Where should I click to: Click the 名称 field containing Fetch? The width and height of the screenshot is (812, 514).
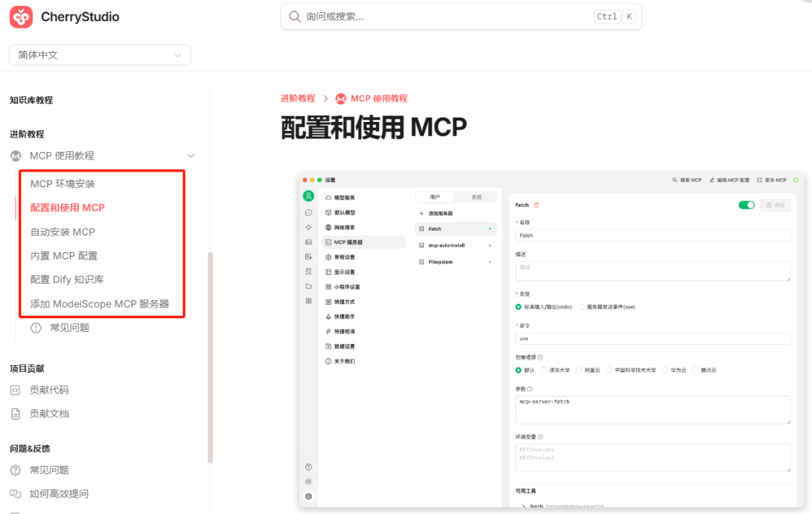click(x=653, y=236)
